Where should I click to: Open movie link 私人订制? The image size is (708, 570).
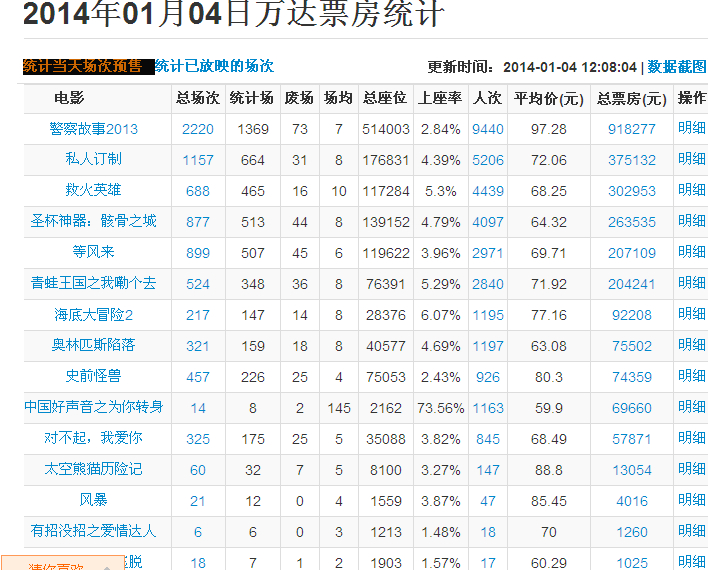[93, 159]
